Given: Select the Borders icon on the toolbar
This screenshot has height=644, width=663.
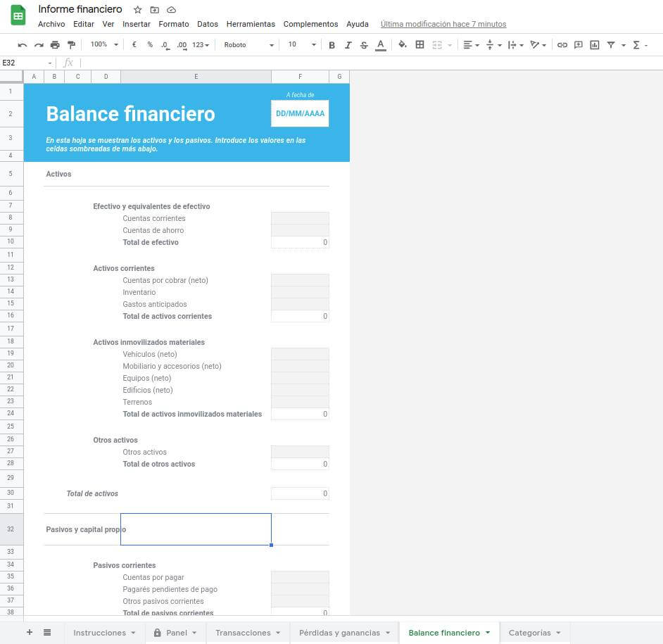Looking at the screenshot, I should pyautogui.click(x=419, y=44).
